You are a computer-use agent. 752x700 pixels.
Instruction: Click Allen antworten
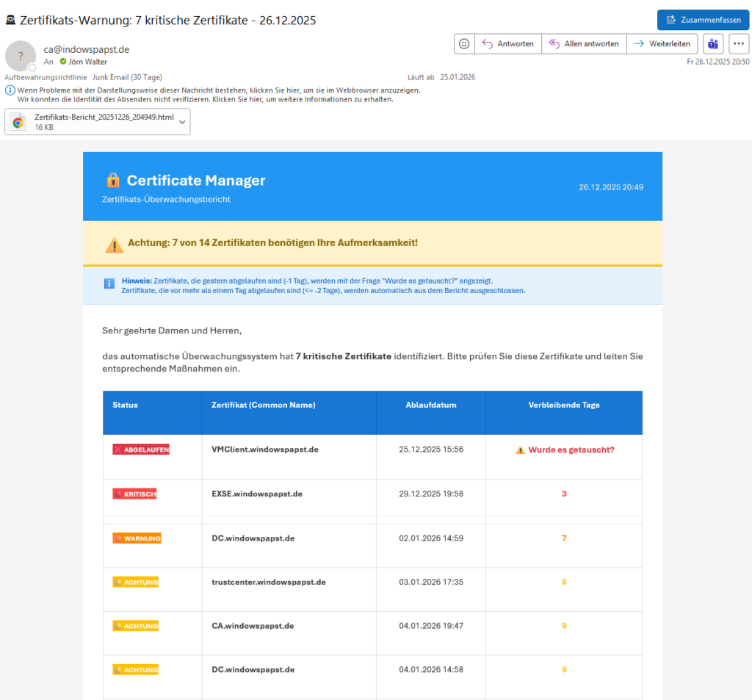pos(584,44)
